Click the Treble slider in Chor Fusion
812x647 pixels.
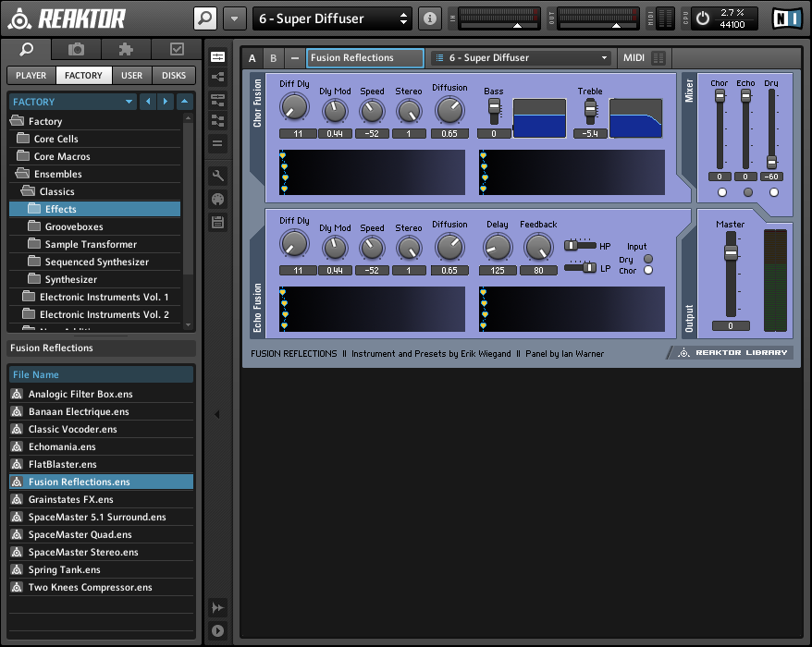point(590,108)
